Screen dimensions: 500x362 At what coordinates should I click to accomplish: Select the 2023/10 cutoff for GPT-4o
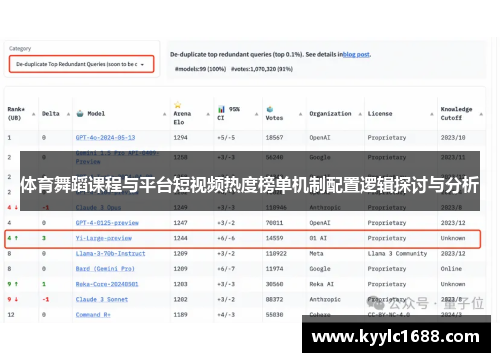tap(453, 138)
